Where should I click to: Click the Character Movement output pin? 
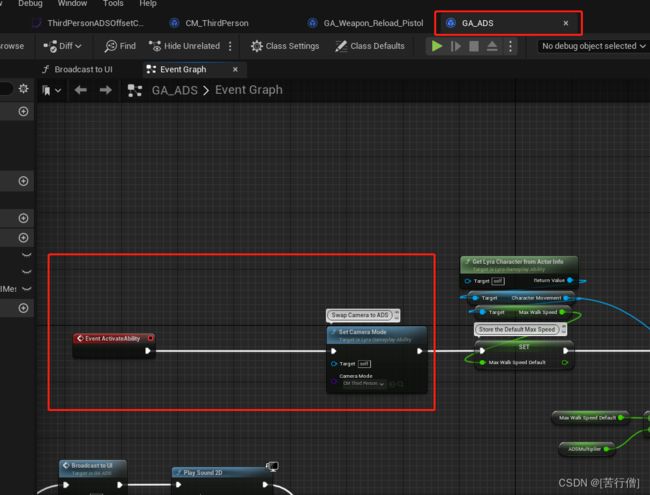(x=566, y=298)
